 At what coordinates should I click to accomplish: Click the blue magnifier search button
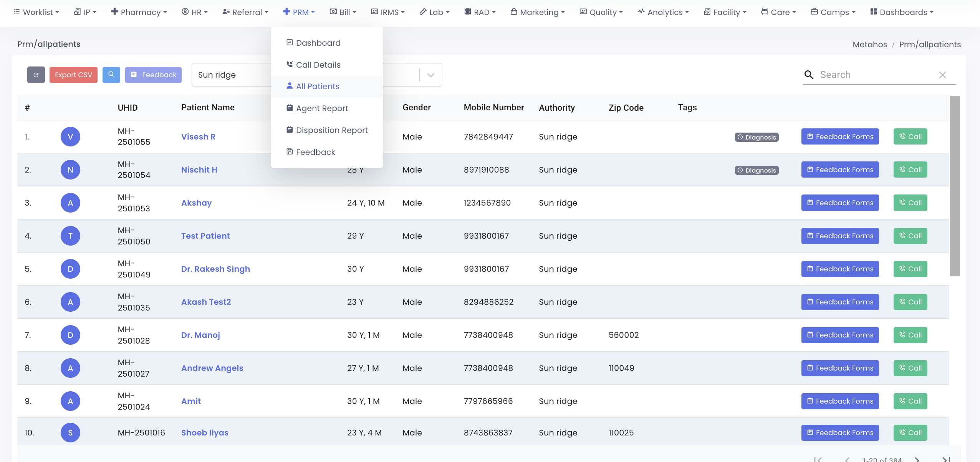pos(111,75)
